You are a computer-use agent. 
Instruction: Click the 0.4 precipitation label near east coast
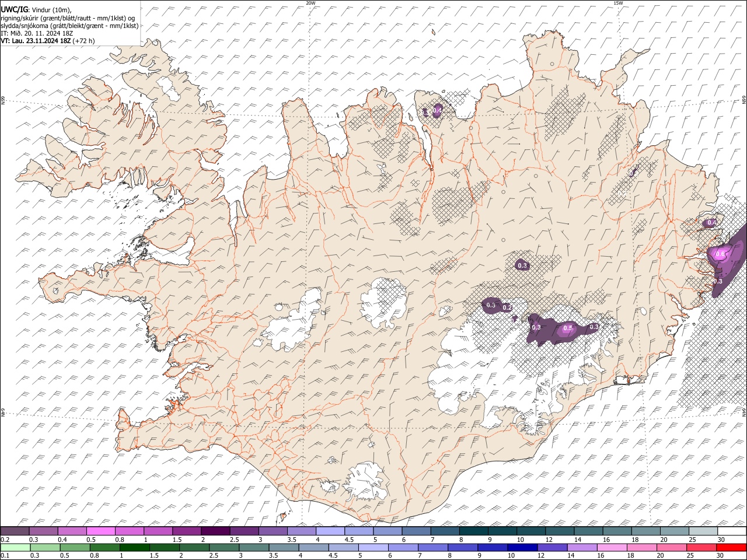click(711, 222)
